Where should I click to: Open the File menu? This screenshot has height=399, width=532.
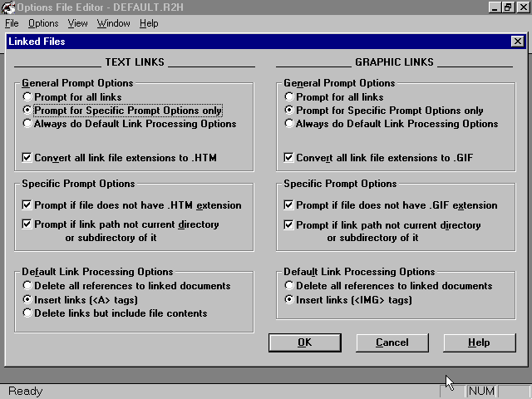coord(12,23)
